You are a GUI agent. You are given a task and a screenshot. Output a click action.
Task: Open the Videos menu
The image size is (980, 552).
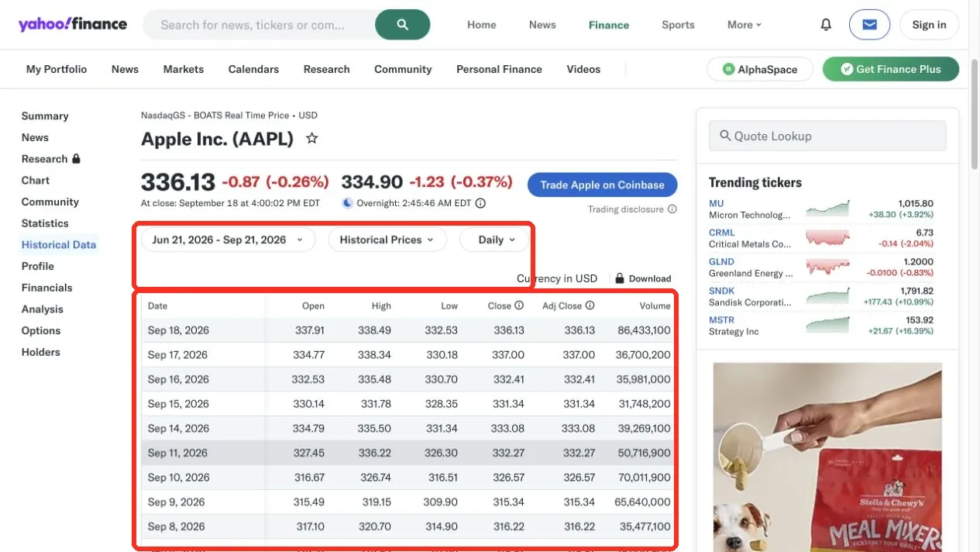pyautogui.click(x=583, y=69)
